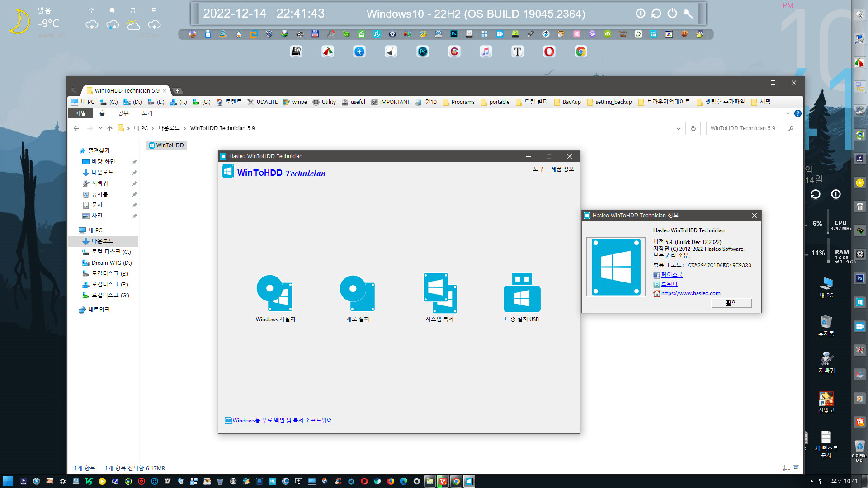Click the restart icon in top widget

[656, 13]
